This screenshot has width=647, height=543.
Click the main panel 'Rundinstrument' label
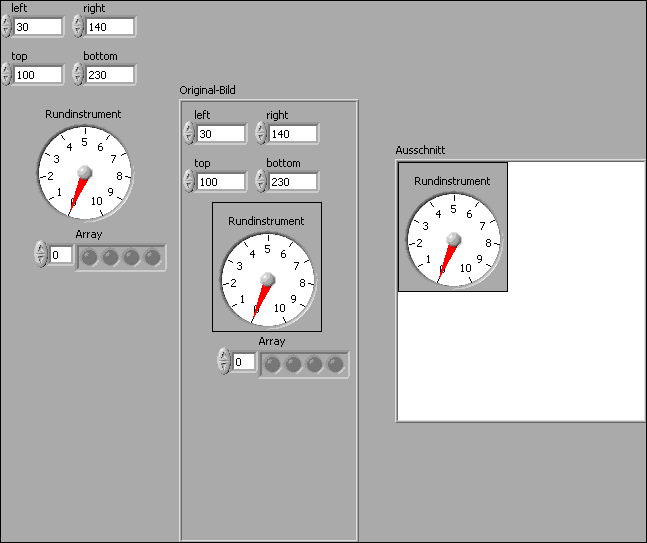(x=83, y=114)
